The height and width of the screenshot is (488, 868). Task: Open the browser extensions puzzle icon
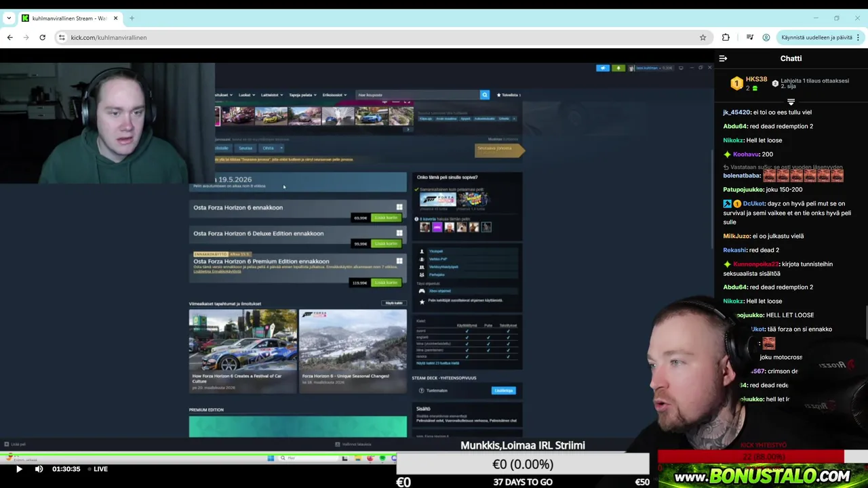point(726,37)
